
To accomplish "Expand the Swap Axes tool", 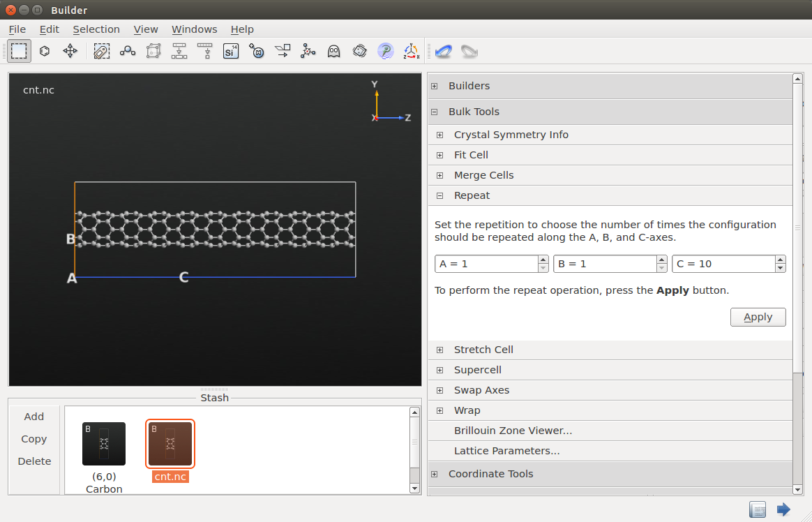I will pos(439,390).
